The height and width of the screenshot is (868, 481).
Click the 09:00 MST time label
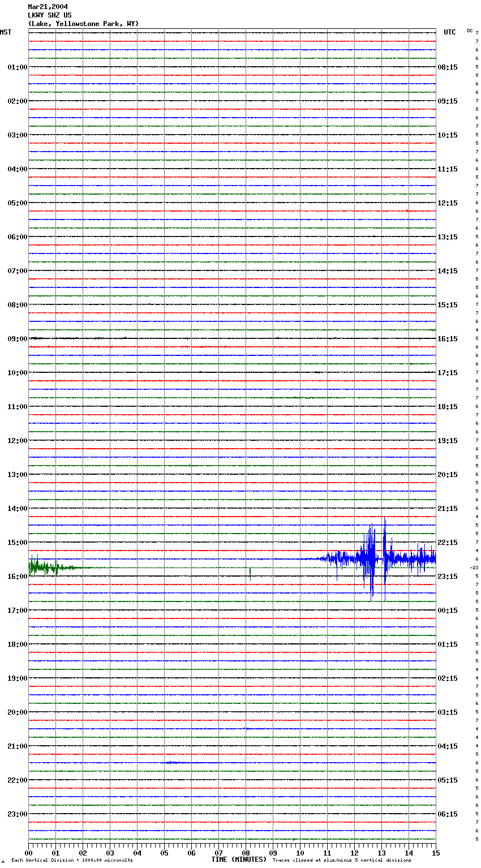point(18,339)
